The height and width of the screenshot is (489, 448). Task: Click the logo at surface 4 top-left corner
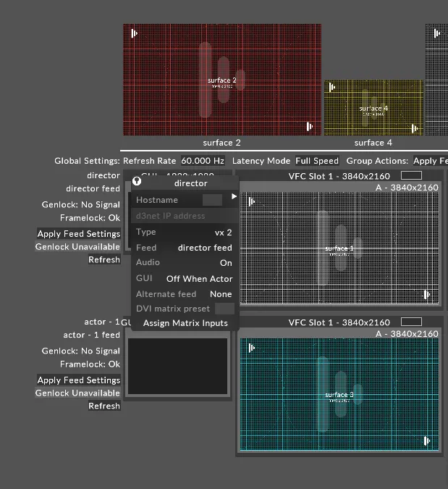tap(332, 87)
